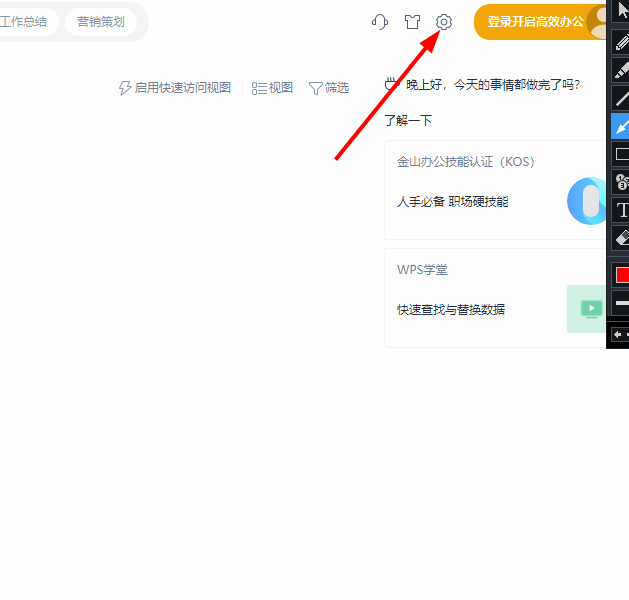Open the line thickness selector

[x=621, y=302]
